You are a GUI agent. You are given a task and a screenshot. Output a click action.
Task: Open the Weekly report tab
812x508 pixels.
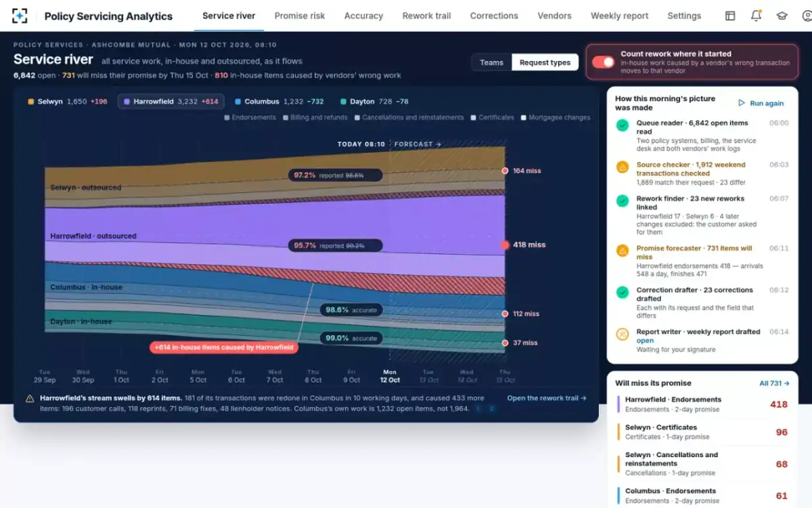click(619, 16)
